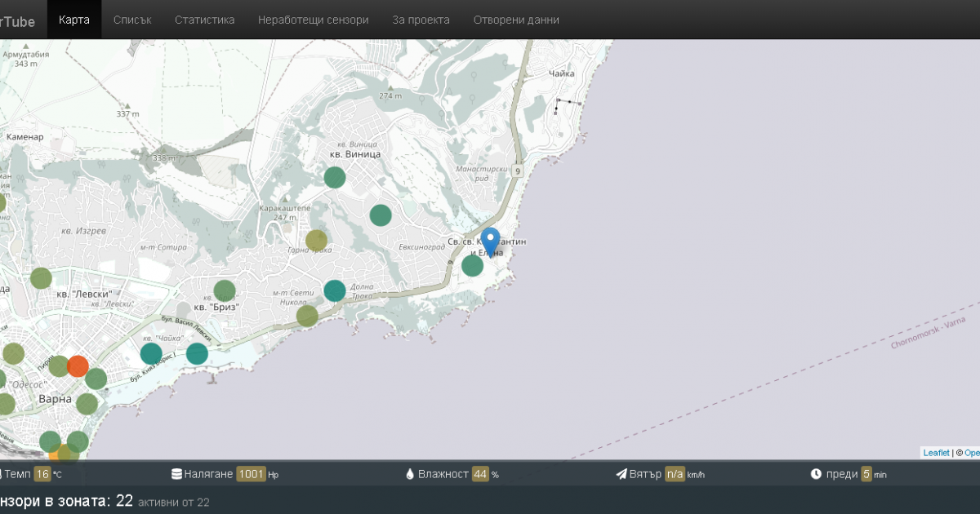Open the red-orange sensor circle in Варна

[x=78, y=366]
